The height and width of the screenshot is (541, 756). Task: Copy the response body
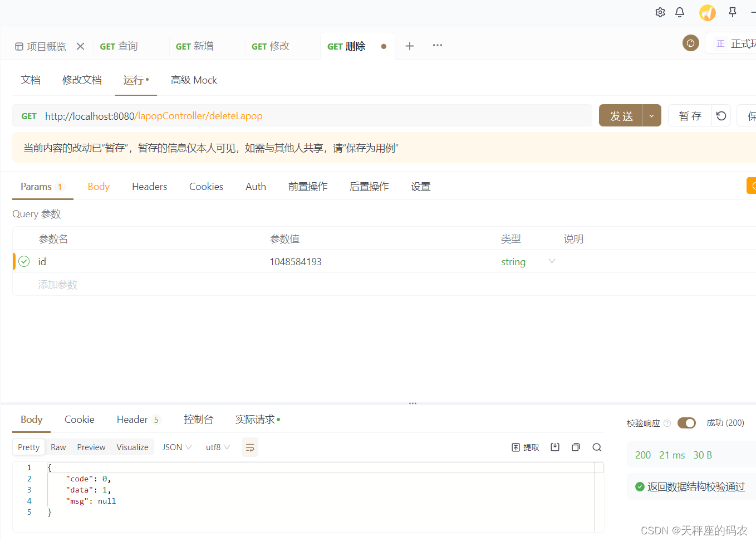(x=576, y=447)
